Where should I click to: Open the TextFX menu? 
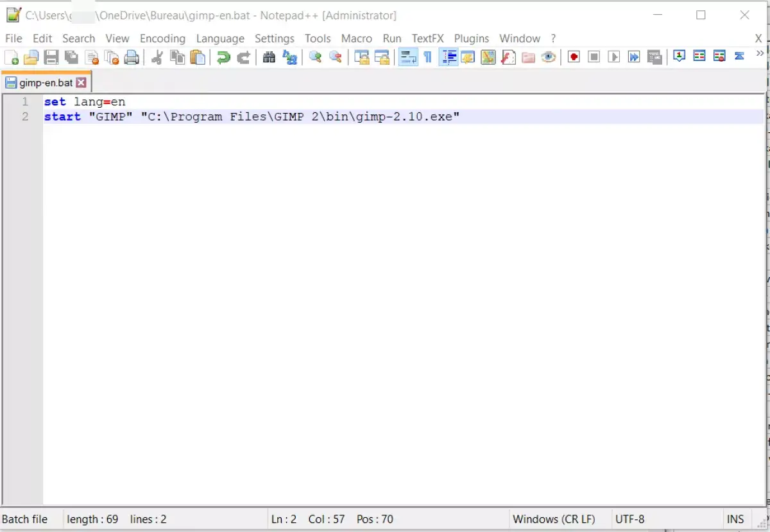click(x=428, y=39)
